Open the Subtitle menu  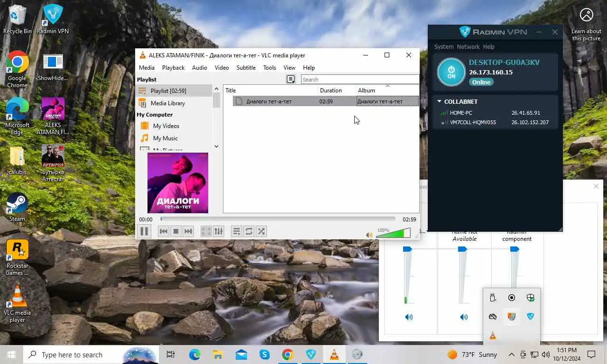tap(246, 67)
